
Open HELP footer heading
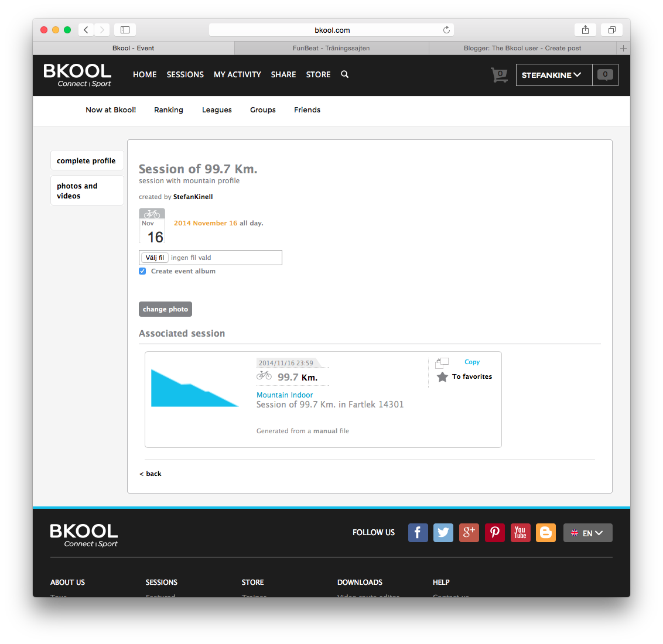coord(441,583)
